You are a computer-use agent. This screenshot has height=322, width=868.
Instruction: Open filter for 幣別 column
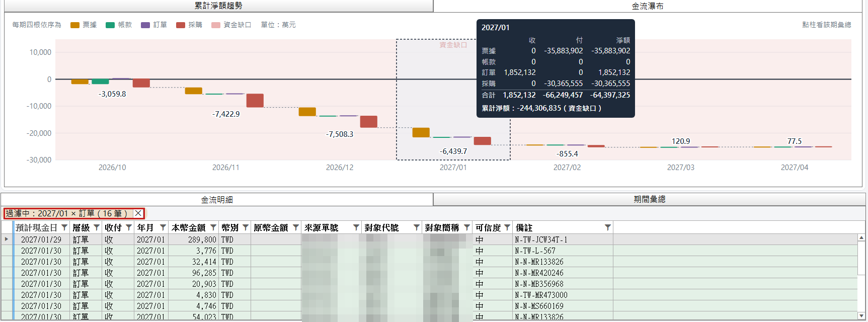tap(246, 228)
